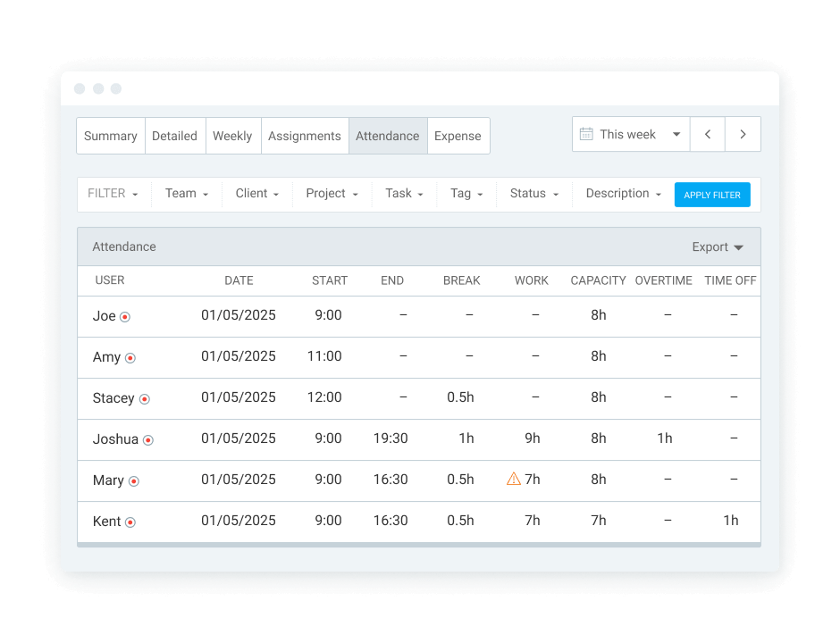Sort by the Overtime column header
The width and height of the screenshot is (840, 643).
[x=663, y=280]
